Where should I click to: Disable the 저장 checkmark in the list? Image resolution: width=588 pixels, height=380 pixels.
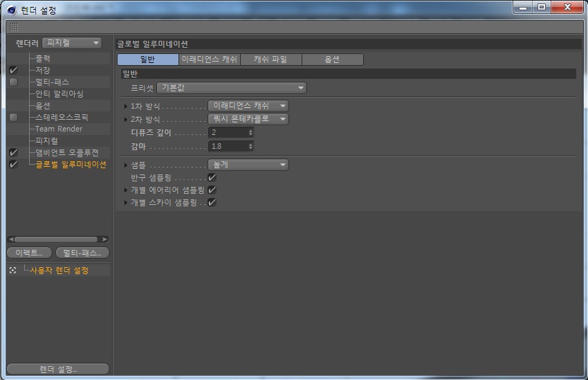[x=13, y=71]
